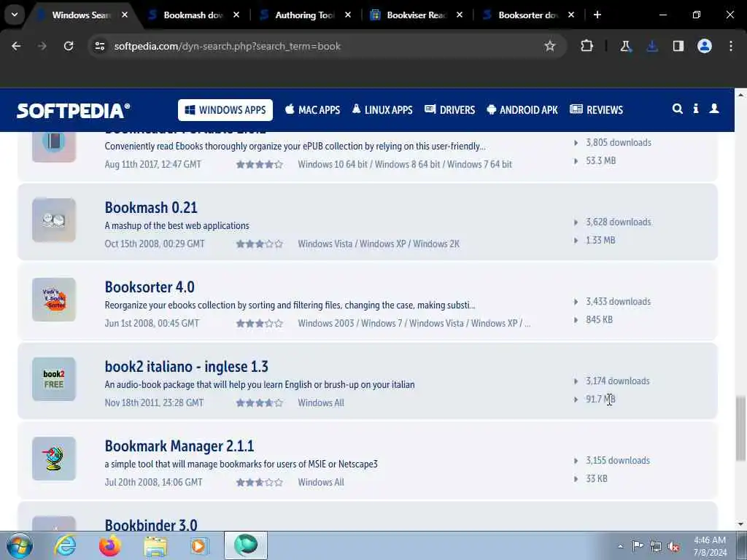The width and height of the screenshot is (747, 560).
Task: Go forward one page
Action: (42, 46)
